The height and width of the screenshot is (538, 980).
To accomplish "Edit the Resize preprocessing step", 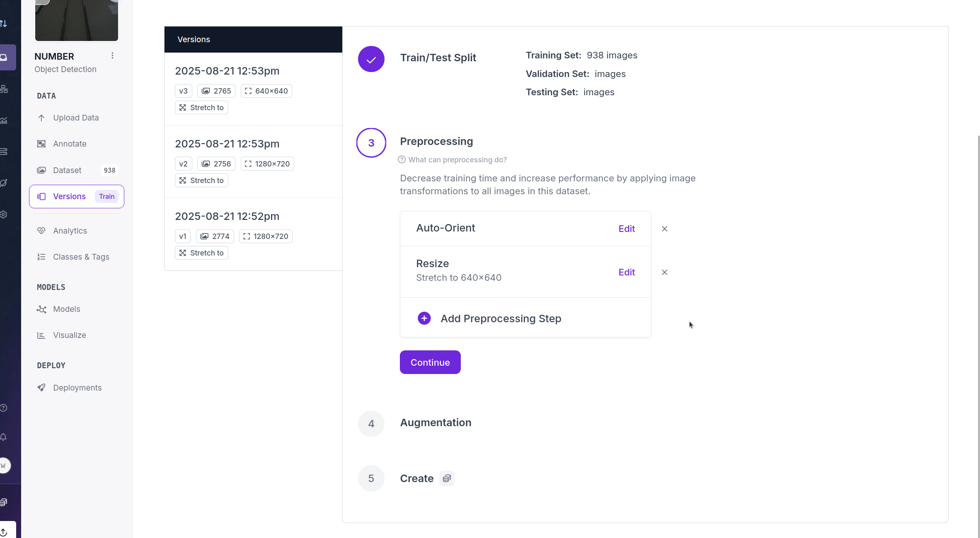I will 626,273.
